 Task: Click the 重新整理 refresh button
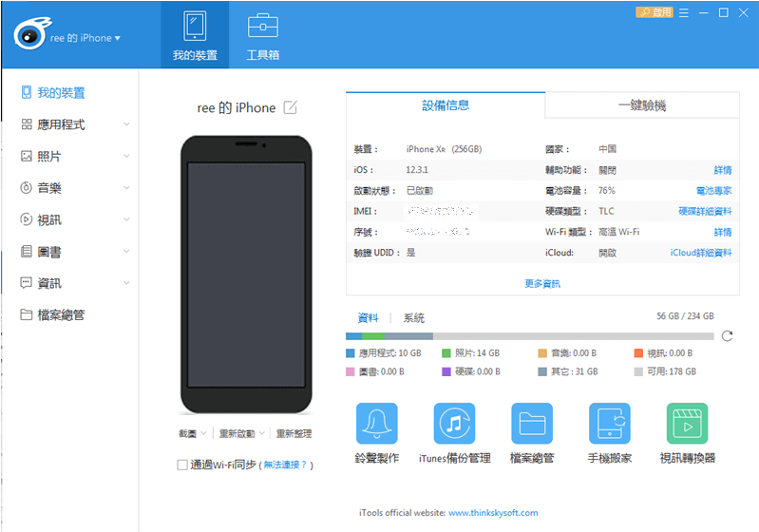coord(294,433)
